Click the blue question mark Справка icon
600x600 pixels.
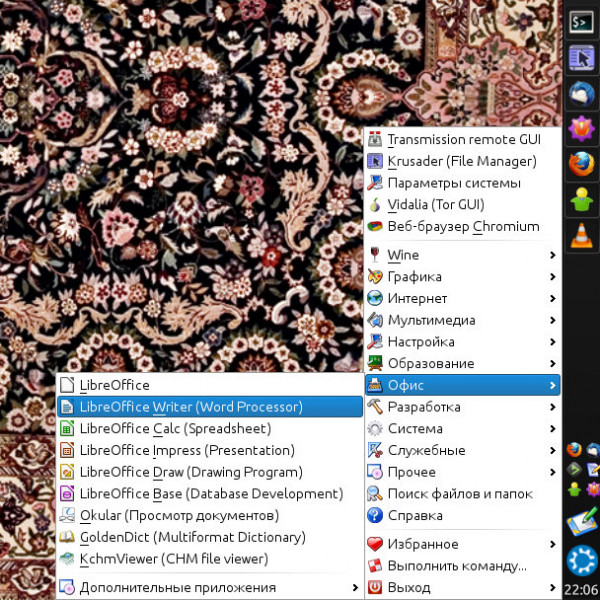coord(375,515)
